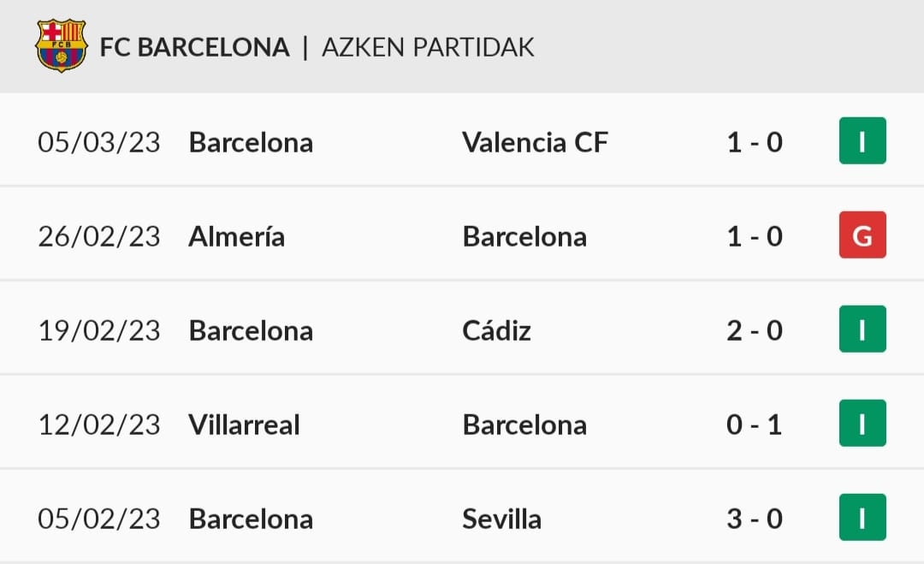The width and height of the screenshot is (924, 564).
Task: Select the 1 - 0 score versus Valencia
Action: [x=755, y=142]
